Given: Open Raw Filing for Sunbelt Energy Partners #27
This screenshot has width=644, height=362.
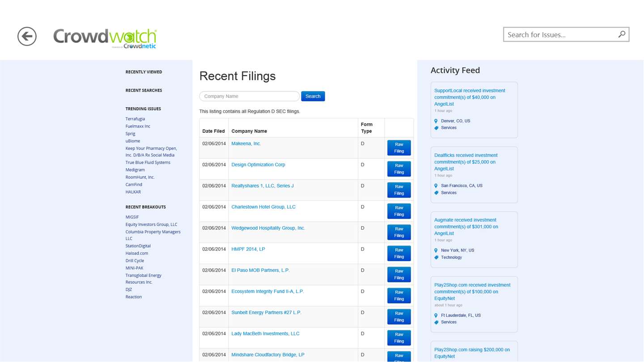Looking at the screenshot, I should (399, 316).
